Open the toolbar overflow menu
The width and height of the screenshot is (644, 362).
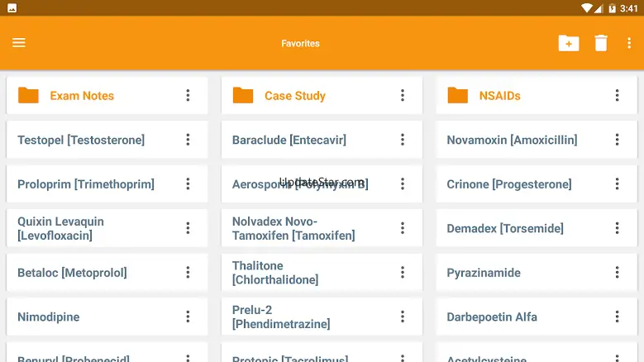[x=629, y=43]
